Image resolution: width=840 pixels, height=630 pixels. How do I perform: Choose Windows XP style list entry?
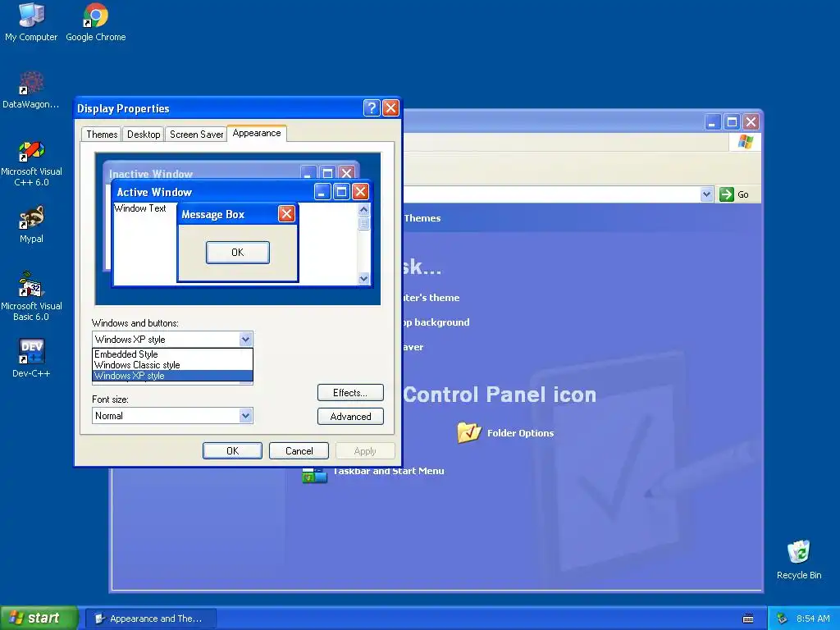coord(172,376)
